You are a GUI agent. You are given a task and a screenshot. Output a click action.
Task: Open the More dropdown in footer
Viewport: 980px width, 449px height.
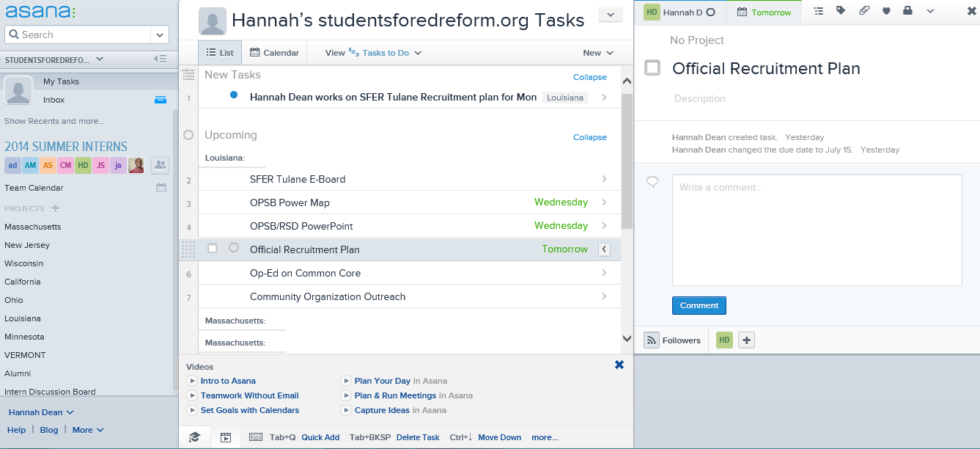point(88,430)
